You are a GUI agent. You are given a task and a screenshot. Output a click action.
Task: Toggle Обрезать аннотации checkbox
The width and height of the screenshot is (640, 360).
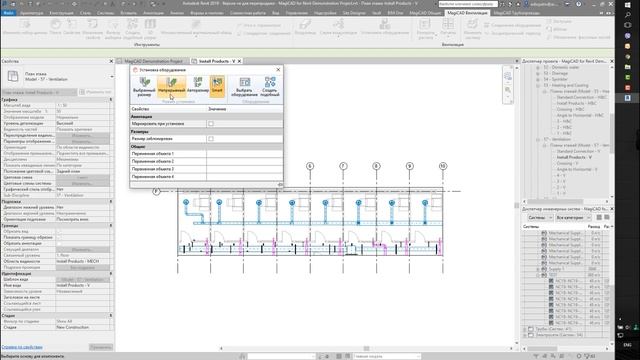coord(58,243)
